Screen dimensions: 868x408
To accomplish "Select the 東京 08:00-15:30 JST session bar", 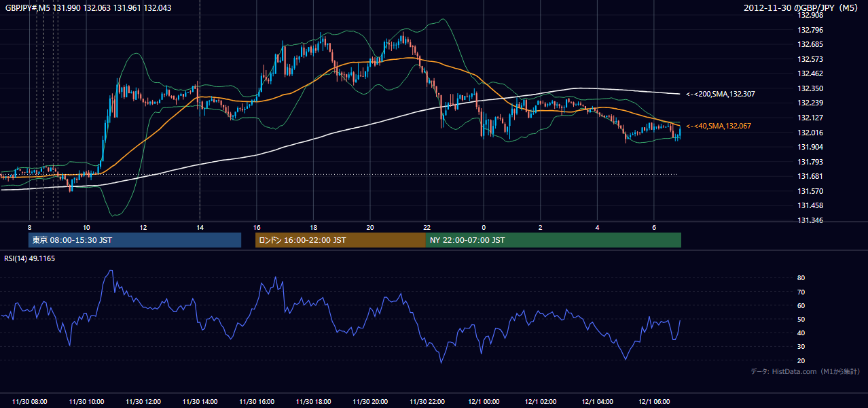I will (x=134, y=240).
